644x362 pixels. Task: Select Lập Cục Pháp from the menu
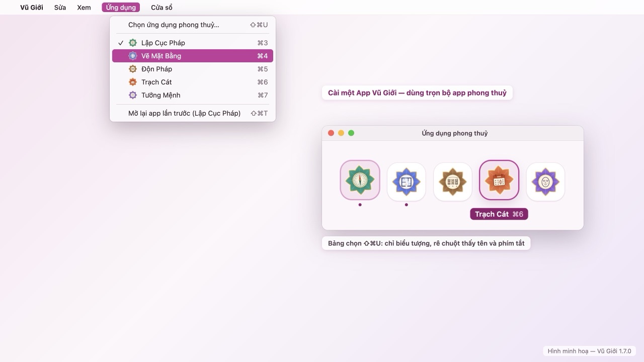point(193,43)
